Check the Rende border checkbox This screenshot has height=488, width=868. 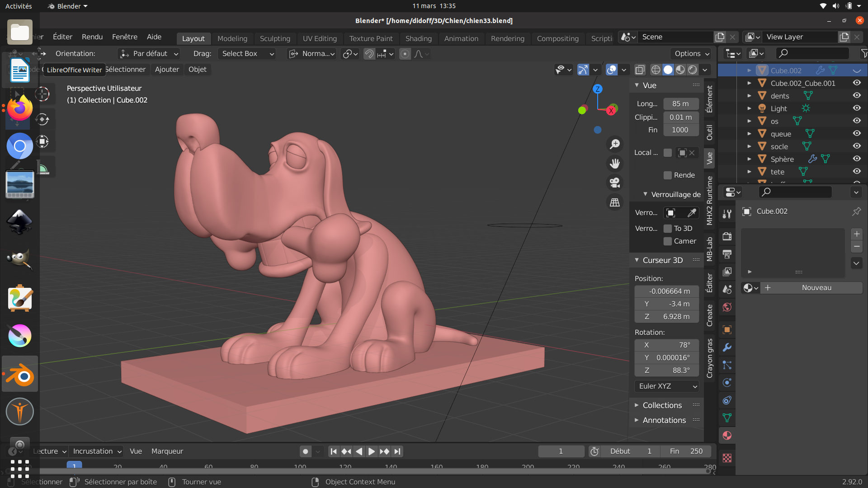coord(668,175)
